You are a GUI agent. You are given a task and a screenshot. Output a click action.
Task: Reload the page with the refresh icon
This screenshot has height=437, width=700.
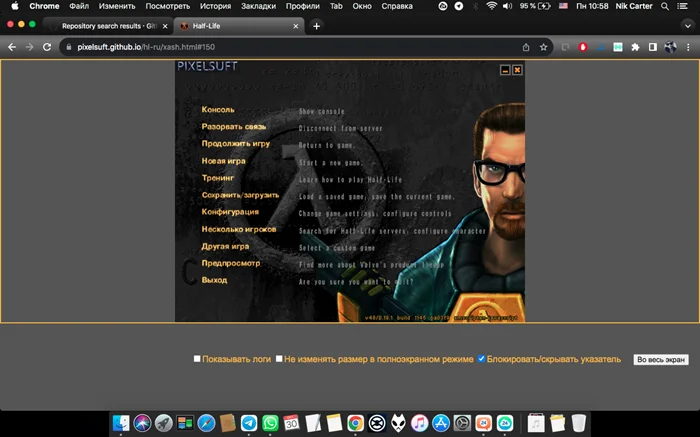pyautogui.click(x=47, y=47)
